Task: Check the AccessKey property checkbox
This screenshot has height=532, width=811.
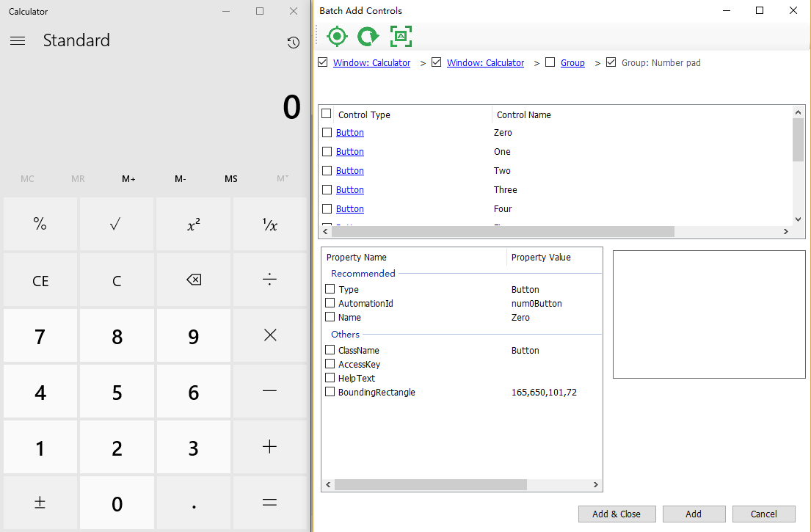Action: tap(330, 363)
